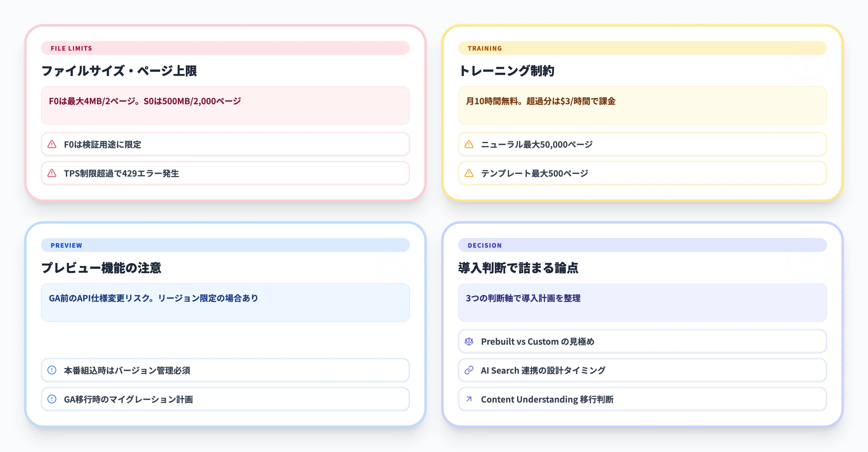This screenshot has height=452, width=868.
Task: Select the yellow warning icon for "ニューラル最大50,000ページ"
Action: (469, 145)
